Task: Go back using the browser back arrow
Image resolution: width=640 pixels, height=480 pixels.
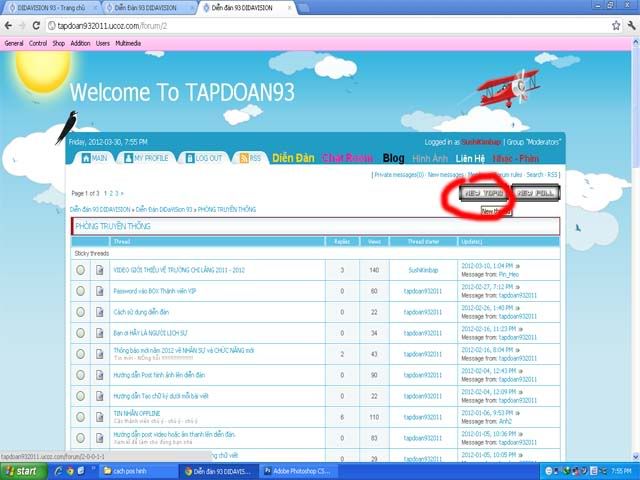Action: (8, 26)
